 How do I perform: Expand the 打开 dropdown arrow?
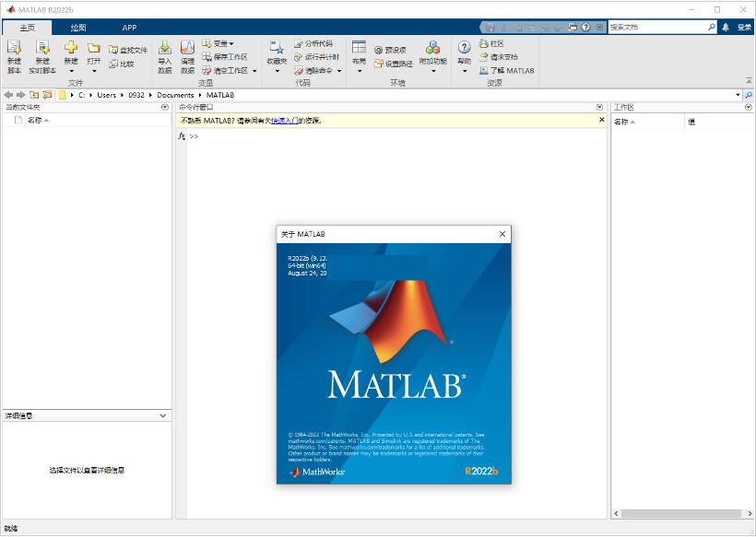pos(94,71)
